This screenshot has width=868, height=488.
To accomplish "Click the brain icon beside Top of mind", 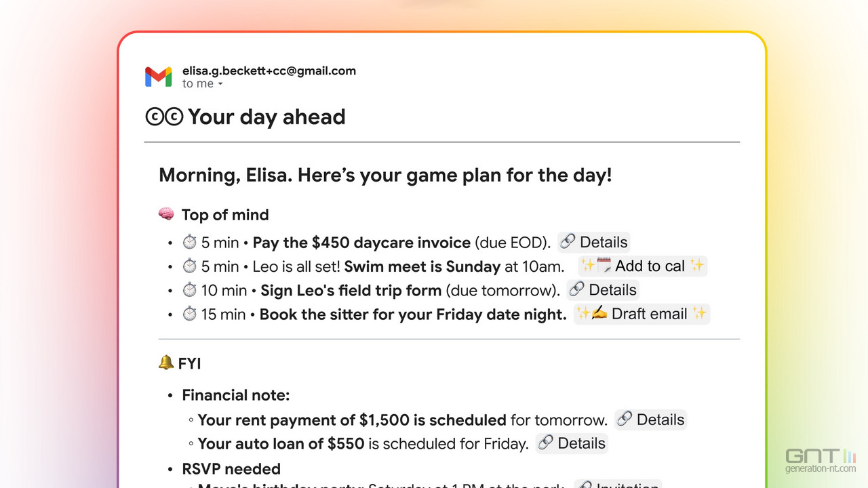I will click(x=166, y=215).
